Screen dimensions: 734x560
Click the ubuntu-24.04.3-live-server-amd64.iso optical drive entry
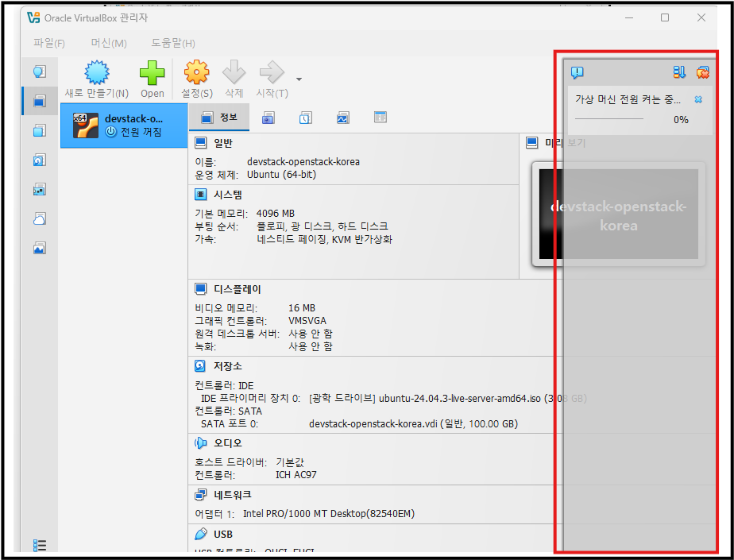(x=447, y=399)
